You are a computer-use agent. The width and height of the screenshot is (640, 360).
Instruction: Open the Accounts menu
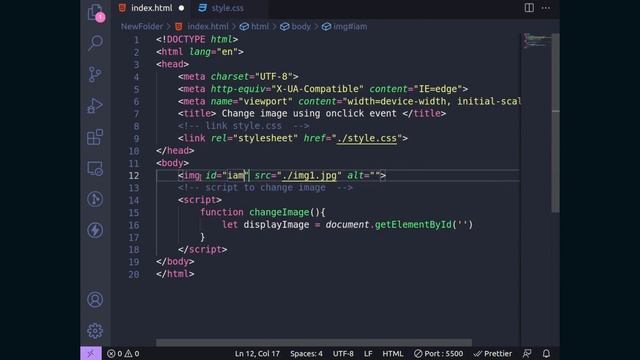click(x=95, y=300)
